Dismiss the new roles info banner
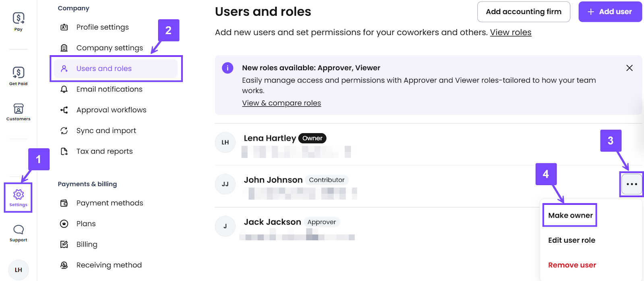The image size is (644, 281). [630, 68]
